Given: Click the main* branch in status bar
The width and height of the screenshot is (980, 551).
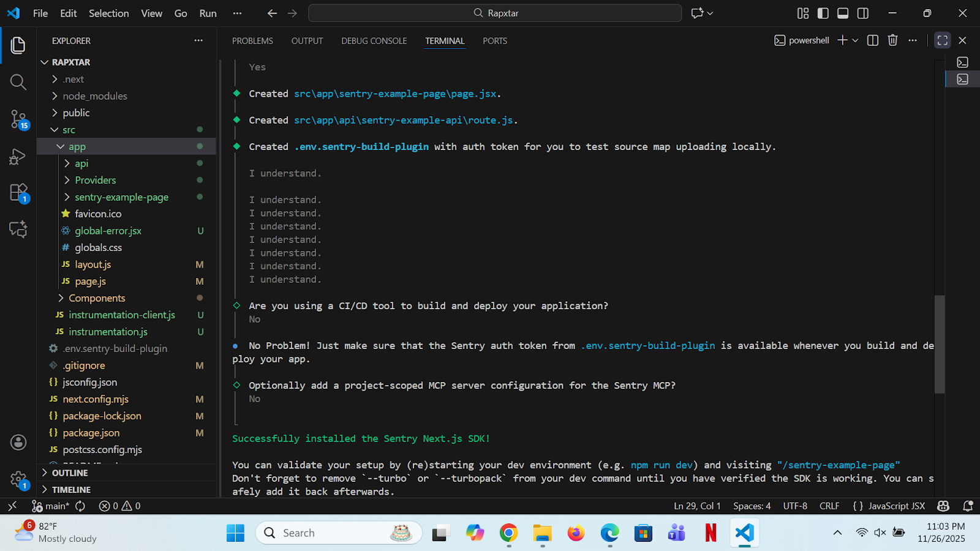Looking at the screenshot, I should [x=54, y=506].
